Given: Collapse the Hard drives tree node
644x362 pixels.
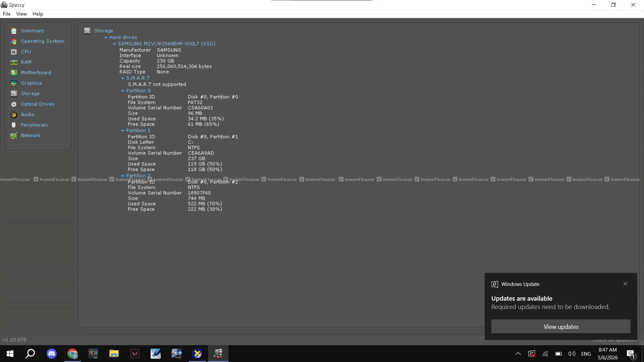Looking at the screenshot, I should [106, 38].
